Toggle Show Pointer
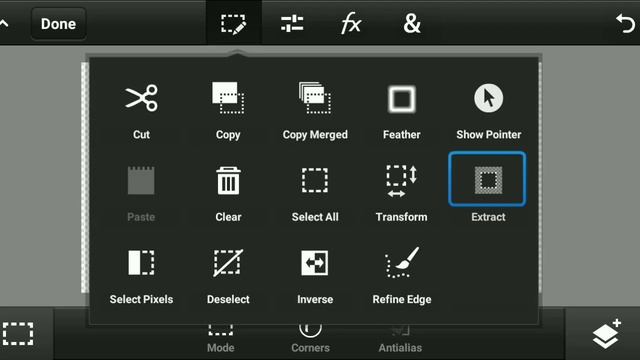The width and height of the screenshot is (640, 360). 489,110
